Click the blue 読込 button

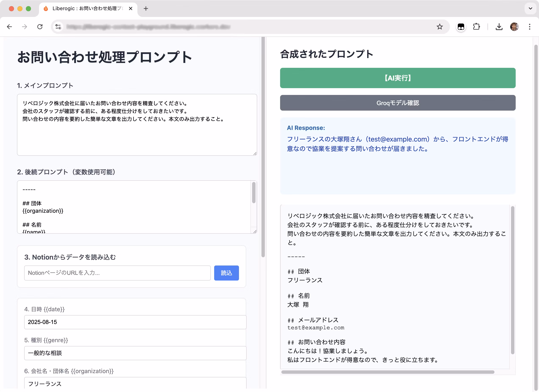(x=226, y=273)
